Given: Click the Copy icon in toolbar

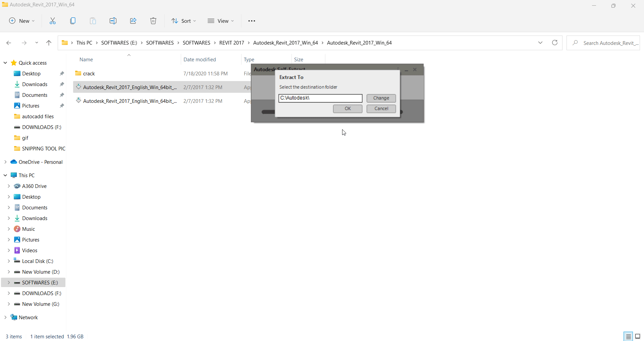Looking at the screenshot, I should point(73,21).
